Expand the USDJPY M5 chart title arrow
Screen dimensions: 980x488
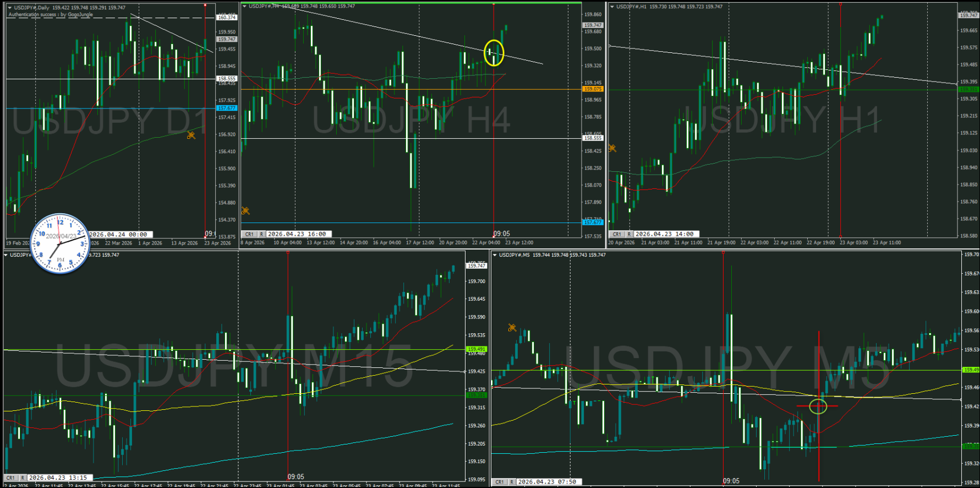pos(495,255)
